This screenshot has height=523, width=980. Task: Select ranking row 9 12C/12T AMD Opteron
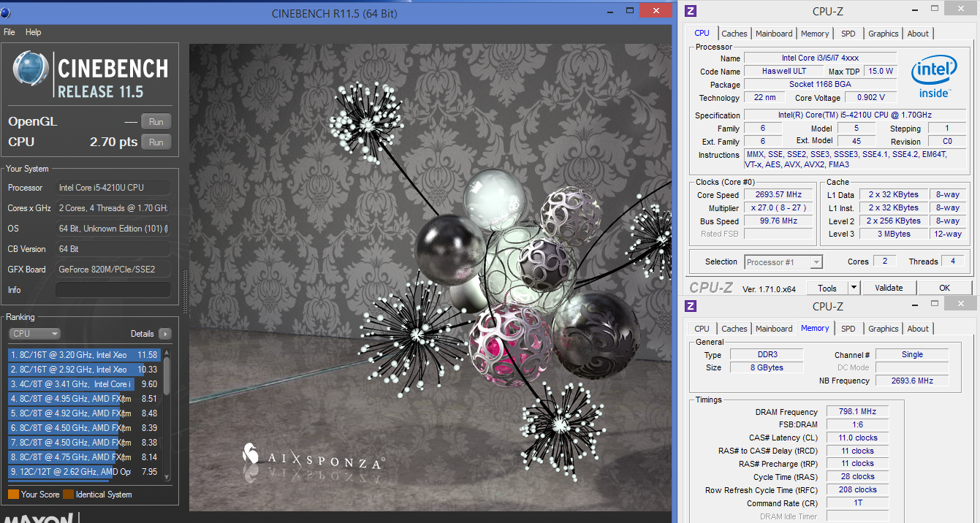tap(85, 472)
